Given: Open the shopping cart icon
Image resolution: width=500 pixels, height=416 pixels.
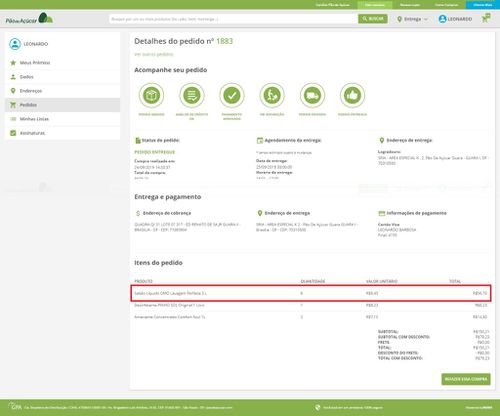Looking at the screenshot, I should tap(486, 18).
